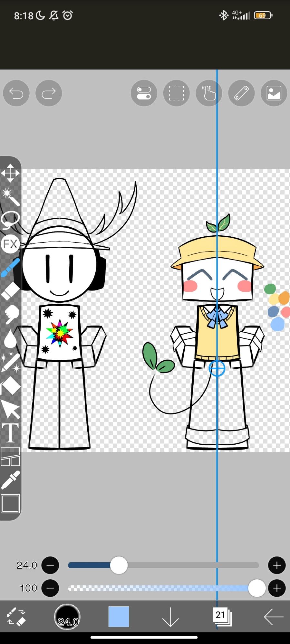Image resolution: width=290 pixels, height=644 pixels.
Task: Tap the Bluetooth status icon
Action: [224, 15]
